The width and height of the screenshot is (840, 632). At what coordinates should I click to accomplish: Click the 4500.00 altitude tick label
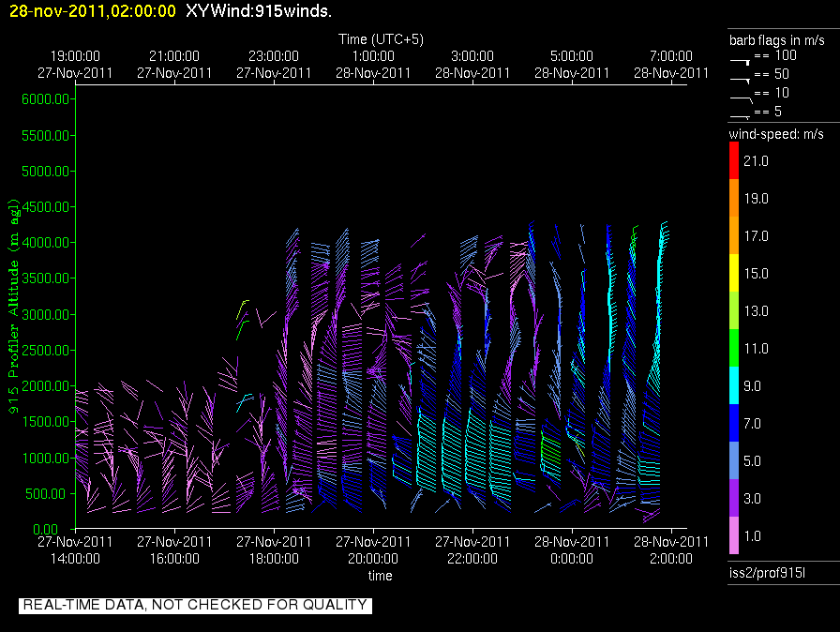click(x=46, y=206)
